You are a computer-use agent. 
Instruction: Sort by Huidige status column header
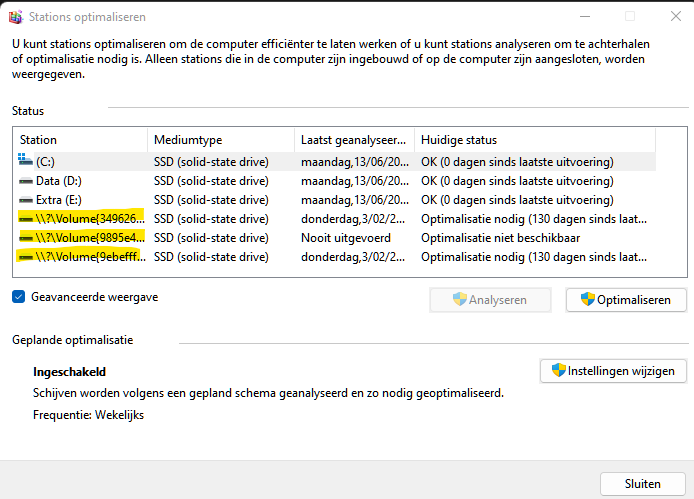coord(535,140)
